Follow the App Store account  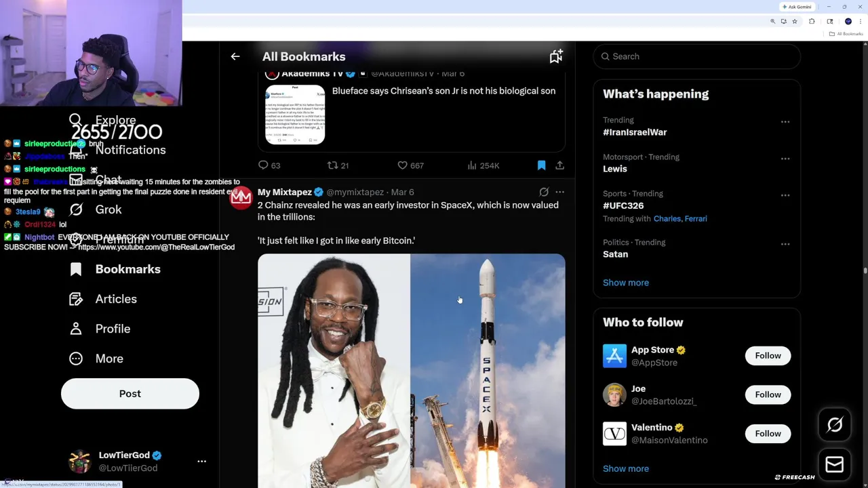point(768,356)
